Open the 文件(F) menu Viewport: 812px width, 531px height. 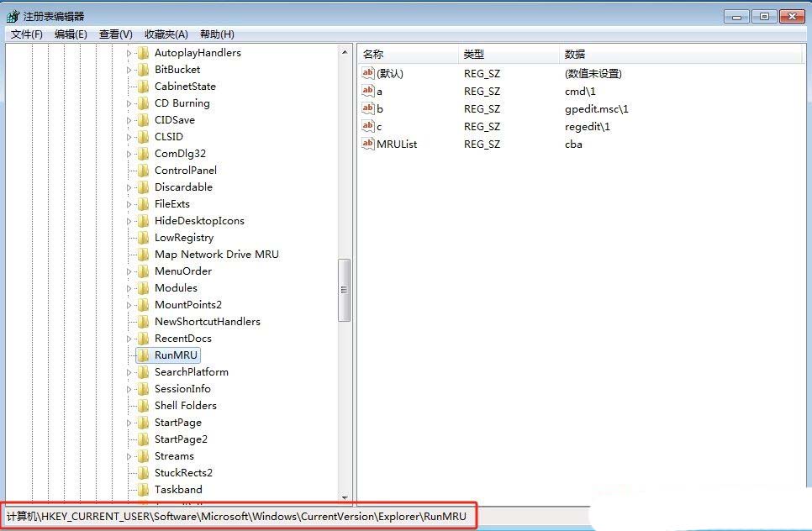[27, 34]
